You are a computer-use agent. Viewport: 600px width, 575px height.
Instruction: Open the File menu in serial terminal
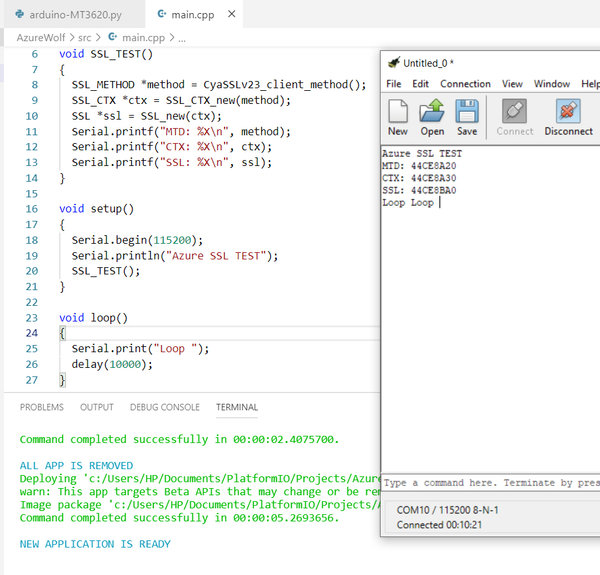(x=393, y=84)
